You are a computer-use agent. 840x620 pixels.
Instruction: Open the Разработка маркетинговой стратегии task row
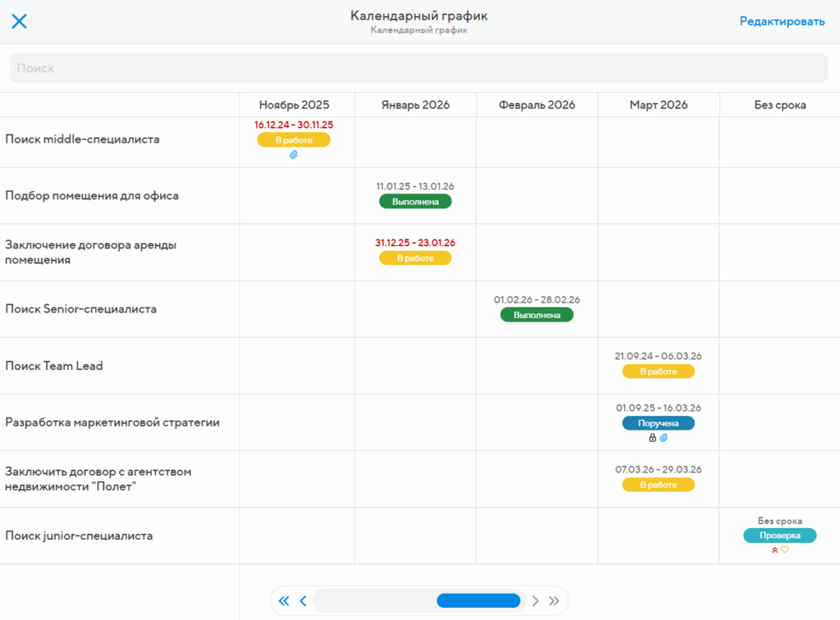point(112,422)
